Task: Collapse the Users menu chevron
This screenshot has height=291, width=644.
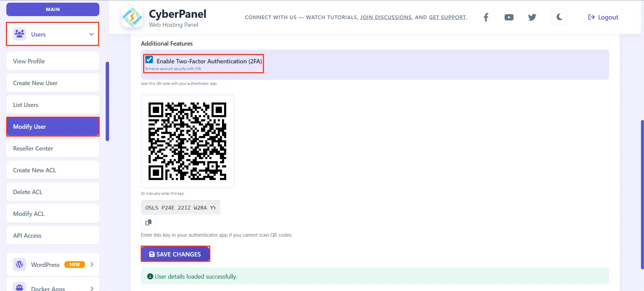Action: point(91,34)
